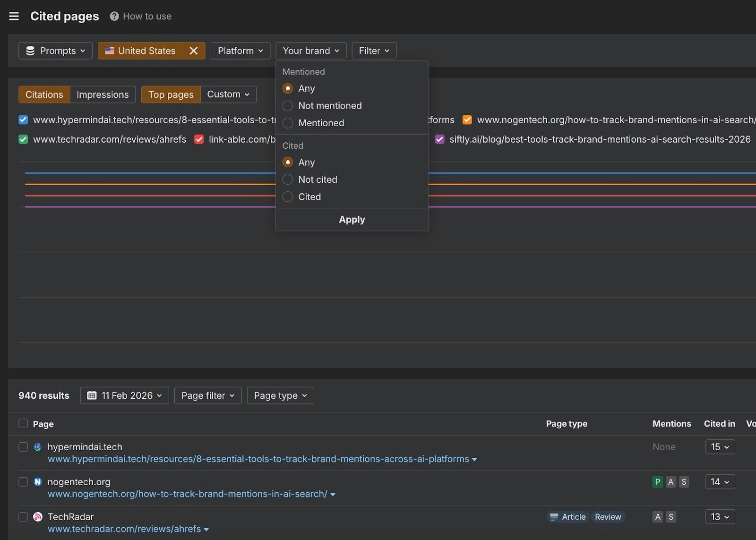
Task: Select the Top pages tab
Action: click(x=171, y=94)
